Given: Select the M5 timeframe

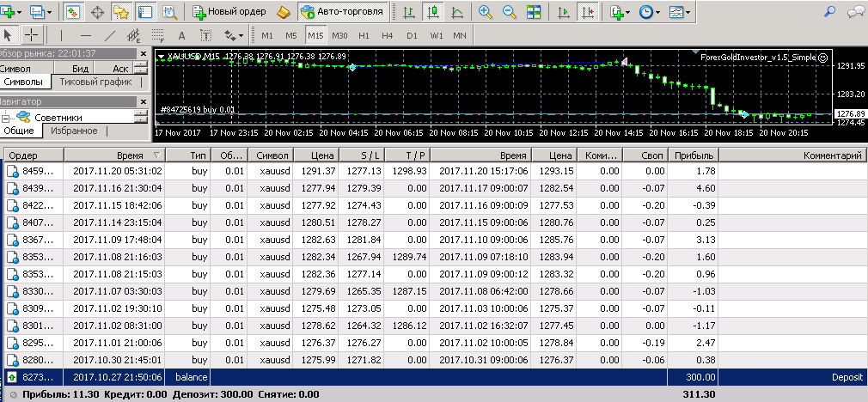Looking at the screenshot, I should [x=291, y=36].
